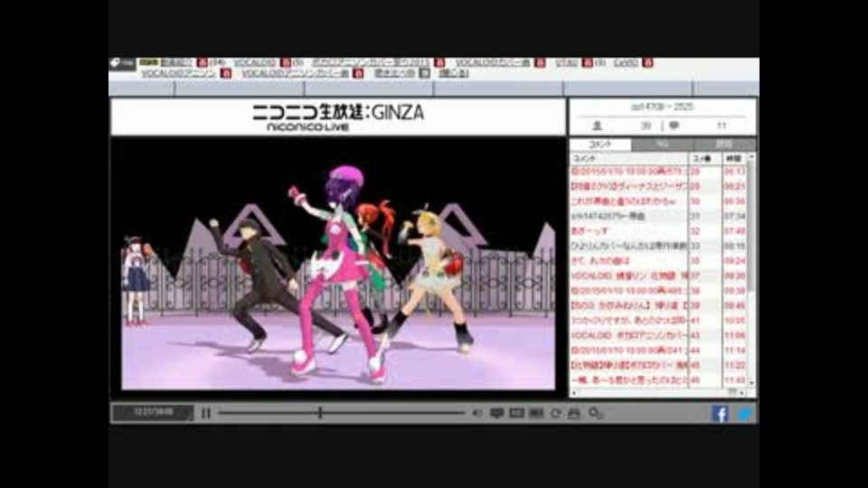Image resolution: width=868 pixels, height=488 pixels.
Task: Select comment number 44 row at 11:14
Action: pyautogui.click(x=659, y=351)
